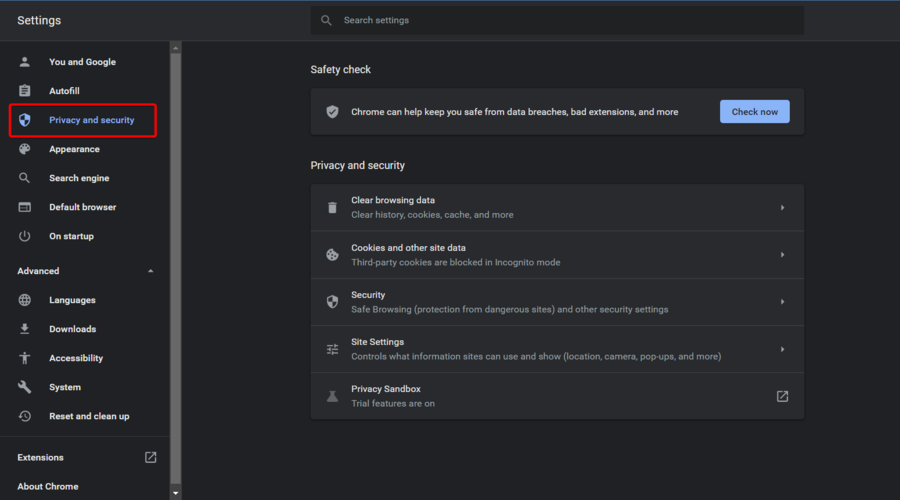Open the About Chrome link
The image size is (900, 500).
(48, 486)
